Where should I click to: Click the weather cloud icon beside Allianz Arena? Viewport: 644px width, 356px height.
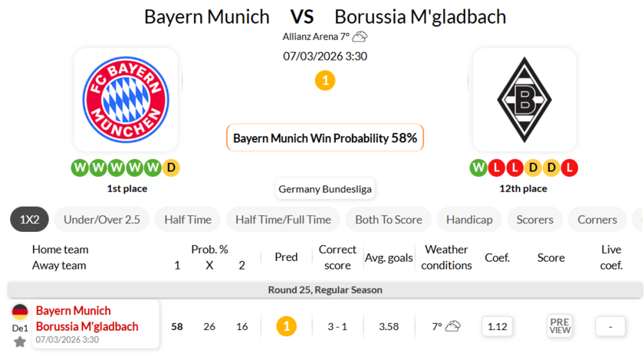point(360,37)
